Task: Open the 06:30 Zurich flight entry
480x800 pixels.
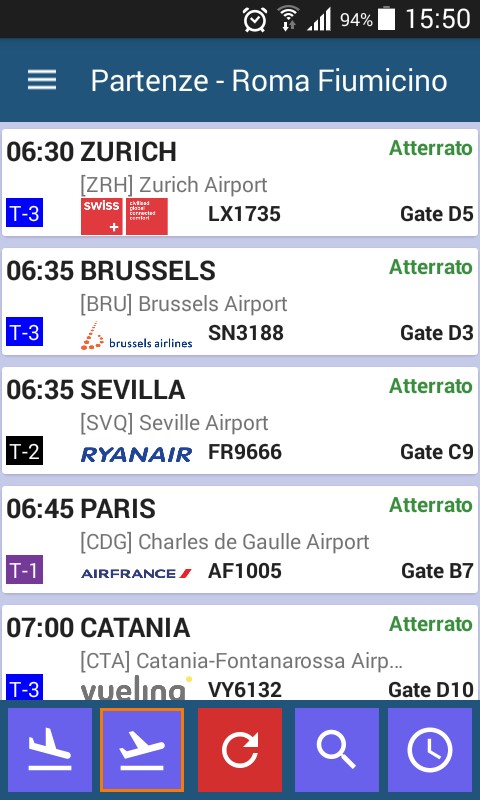Action: coord(240,182)
